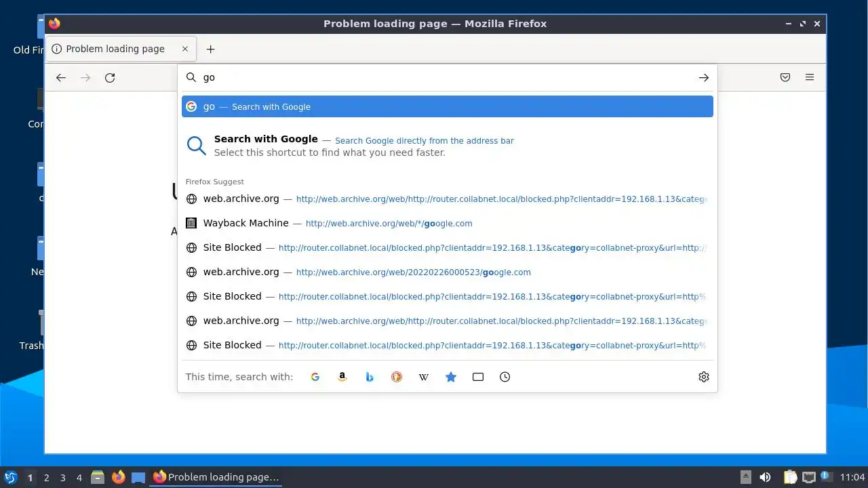
Task: Click the go arrow in address bar
Action: pos(704,78)
